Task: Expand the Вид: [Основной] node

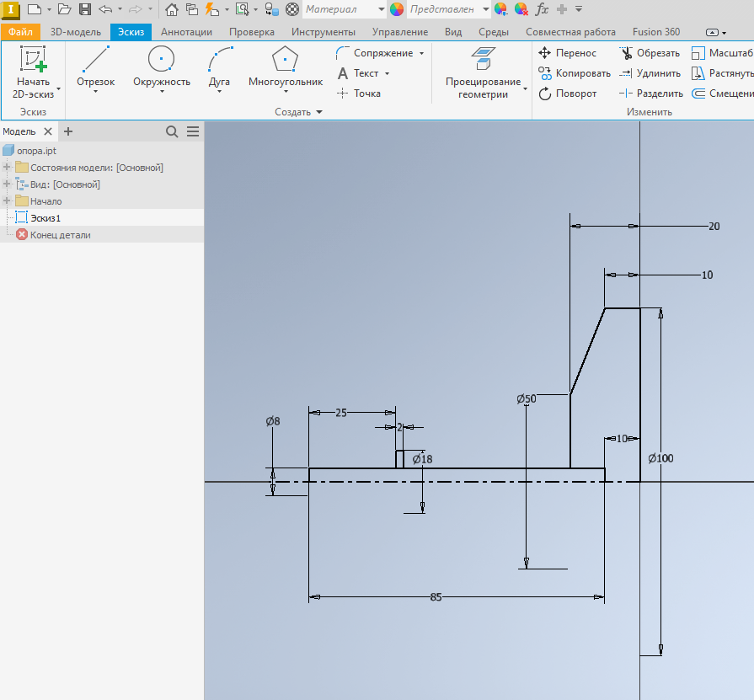Action: coord(7,184)
